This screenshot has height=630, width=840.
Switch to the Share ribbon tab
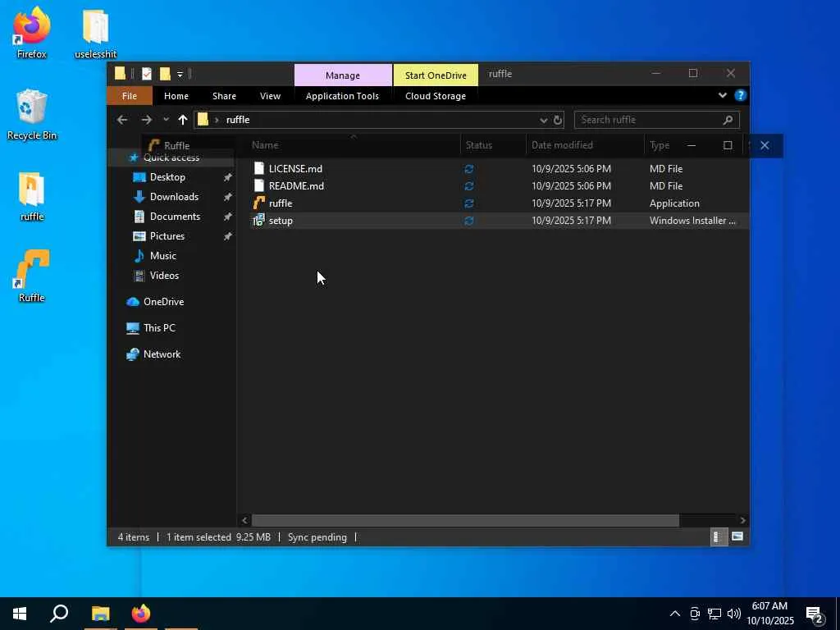tap(224, 96)
